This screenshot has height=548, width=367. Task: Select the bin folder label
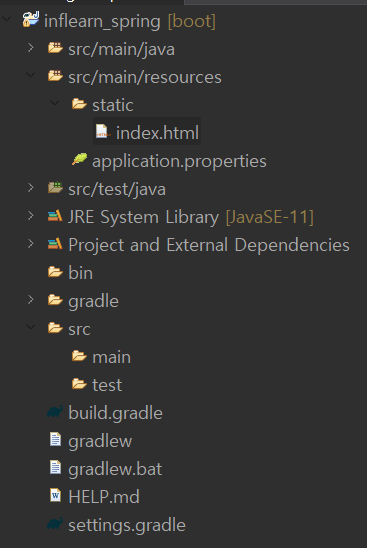click(x=80, y=273)
